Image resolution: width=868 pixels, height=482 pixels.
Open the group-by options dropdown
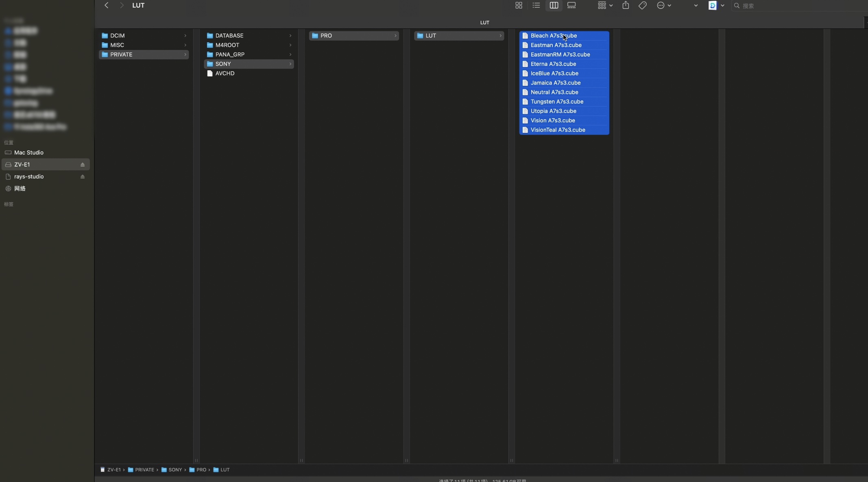coord(605,5)
